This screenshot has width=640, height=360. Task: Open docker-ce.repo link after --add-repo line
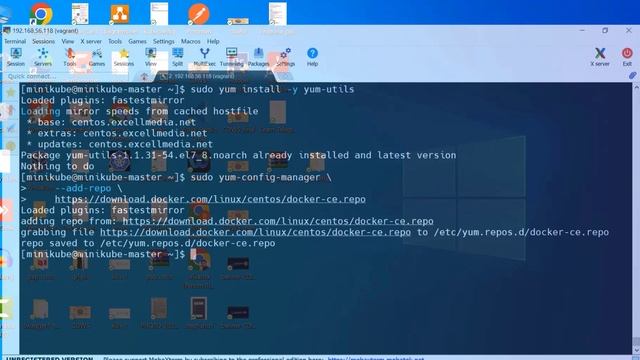[210, 199]
